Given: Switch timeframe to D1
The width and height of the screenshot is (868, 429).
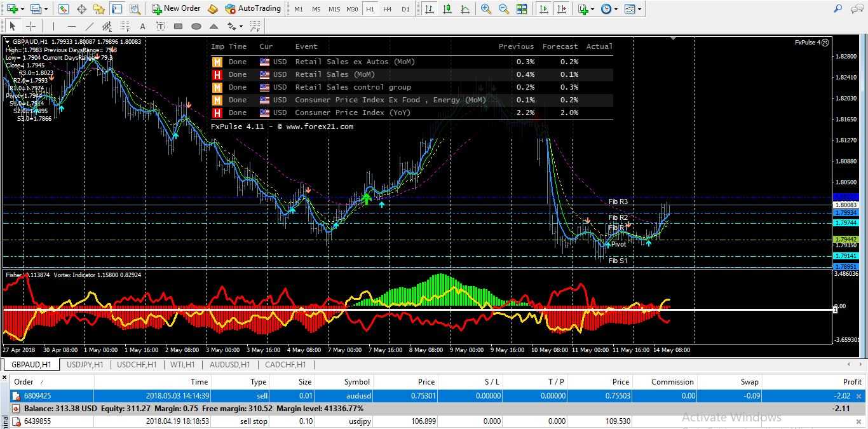Looking at the screenshot, I should pos(405,9).
